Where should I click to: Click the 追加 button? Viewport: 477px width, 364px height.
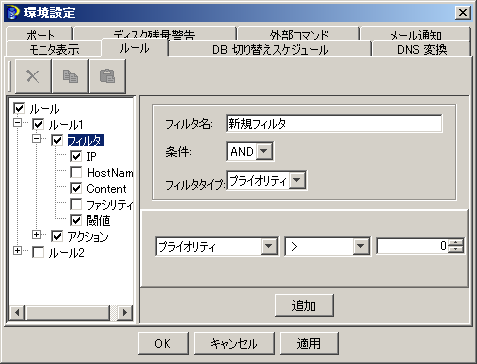pos(304,305)
